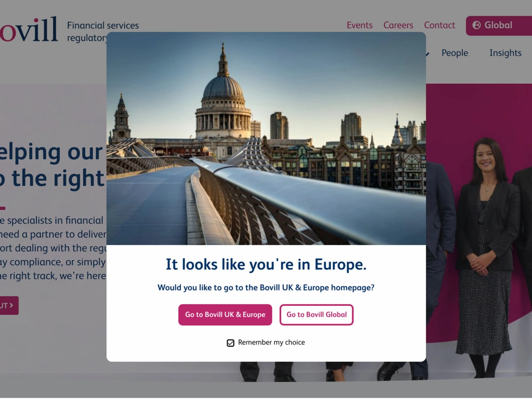Click the St Paul's Cathedral photo
This screenshot has height=399, width=532.
266,138
